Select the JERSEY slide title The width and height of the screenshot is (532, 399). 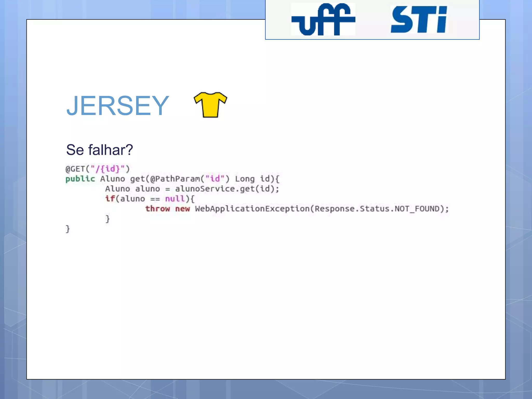[x=118, y=105]
